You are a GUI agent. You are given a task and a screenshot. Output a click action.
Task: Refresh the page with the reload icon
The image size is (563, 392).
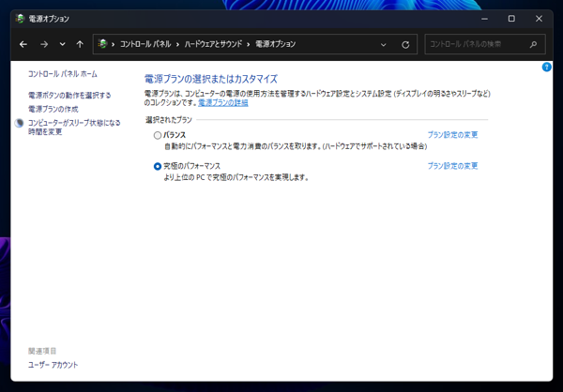click(x=405, y=44)
